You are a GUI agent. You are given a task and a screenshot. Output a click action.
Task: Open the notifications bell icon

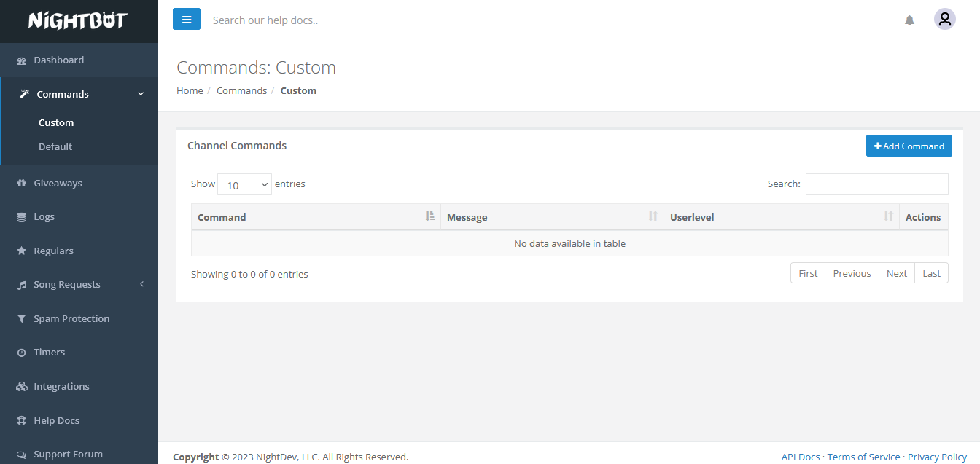pos(909,20)
